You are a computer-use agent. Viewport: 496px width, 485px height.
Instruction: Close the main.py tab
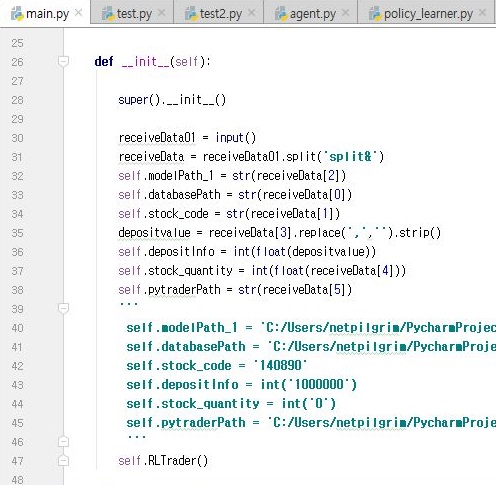click(79, 13)
